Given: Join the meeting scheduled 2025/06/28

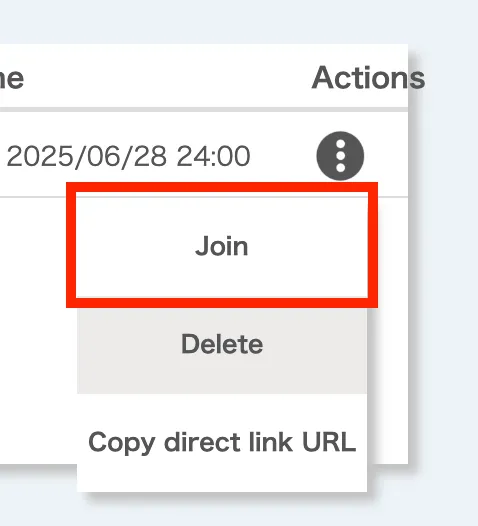Looking at the screenshot, I should (222, 246).
